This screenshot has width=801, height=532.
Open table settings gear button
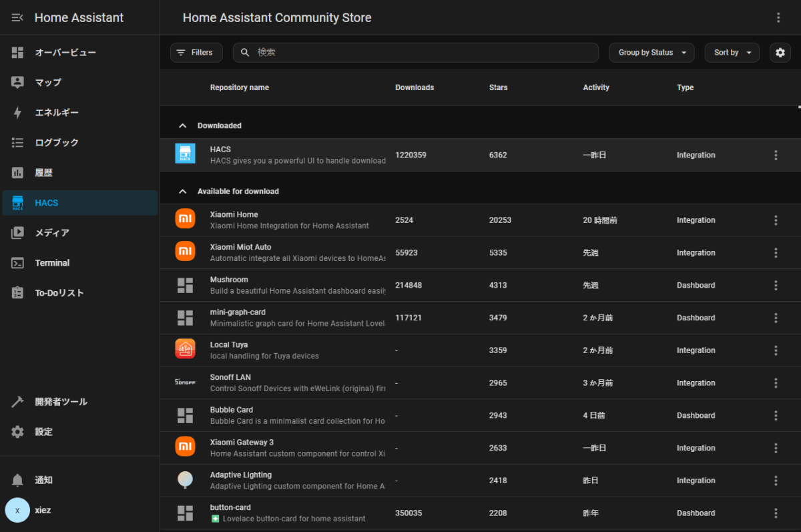tap(780, 52)
